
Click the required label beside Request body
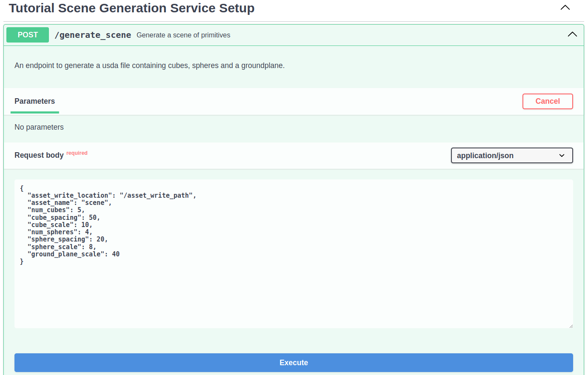(x=77, y=153)
